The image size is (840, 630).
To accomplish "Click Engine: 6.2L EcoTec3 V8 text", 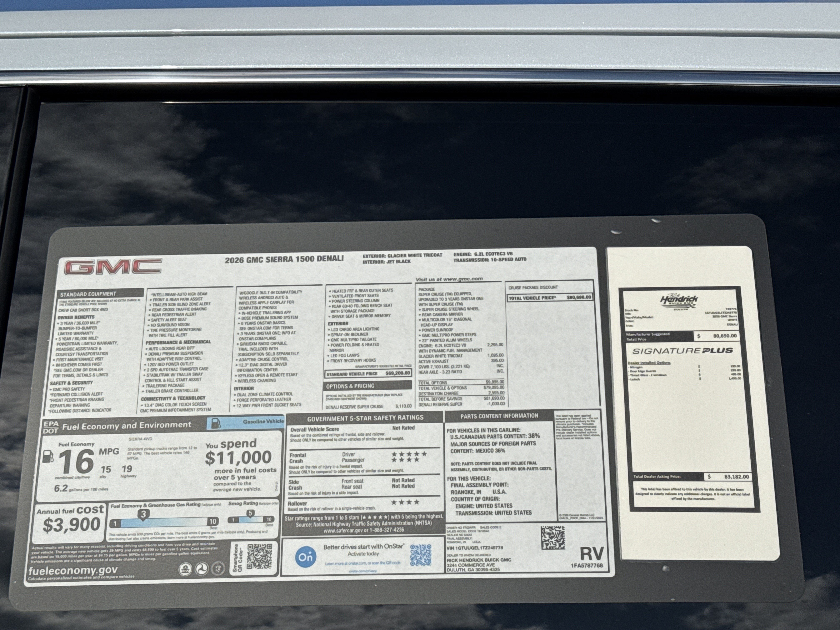I will coord(483,254).
